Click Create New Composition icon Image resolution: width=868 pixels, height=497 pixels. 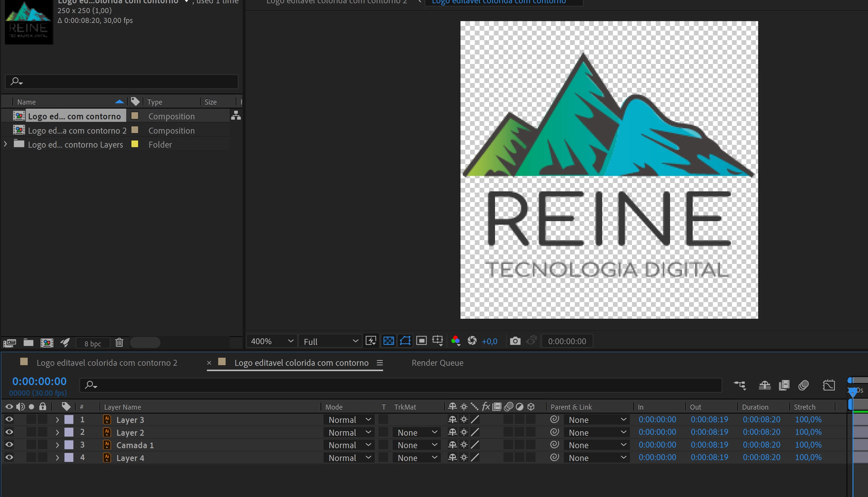tap(47, 343)
